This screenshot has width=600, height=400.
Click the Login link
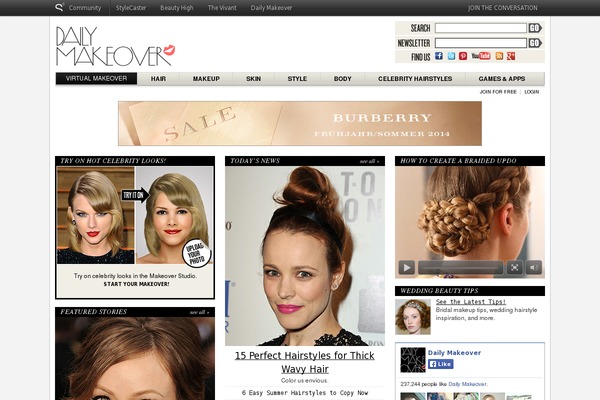532,92
